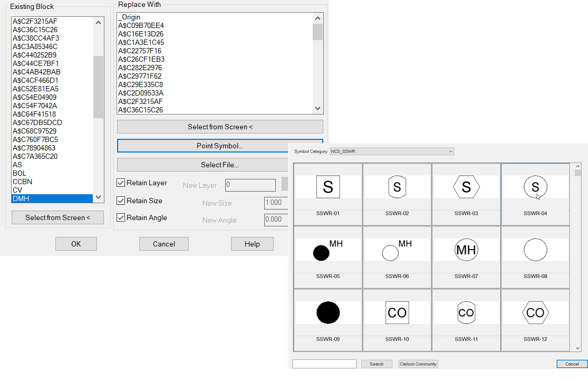588x380 pixels.
Task: Click OK to apply block replacement
Action: point(76,243)
